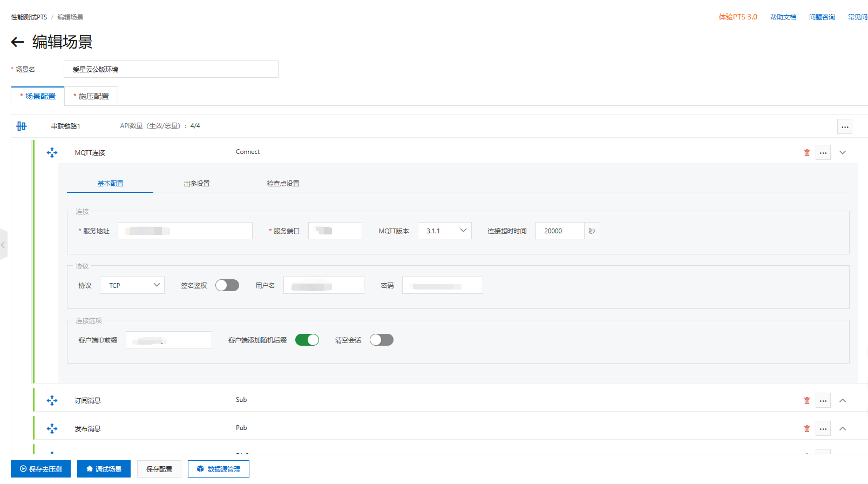The image size is (868, 484).
Task: Click the 串联链路1 chain icon
Action: tap(21, 126)
